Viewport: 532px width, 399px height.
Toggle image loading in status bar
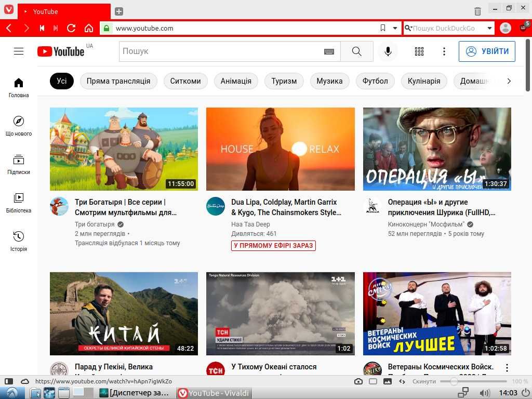click(x=388, y=381)
